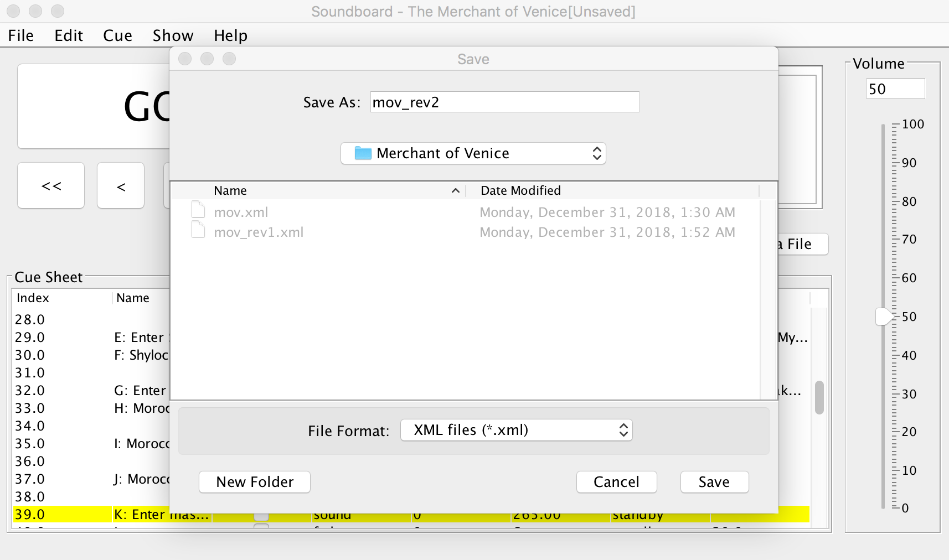Open the File Format dropdown
This screenshot has height=560, width=949.
pyautogui.click(x=516, y=430)
